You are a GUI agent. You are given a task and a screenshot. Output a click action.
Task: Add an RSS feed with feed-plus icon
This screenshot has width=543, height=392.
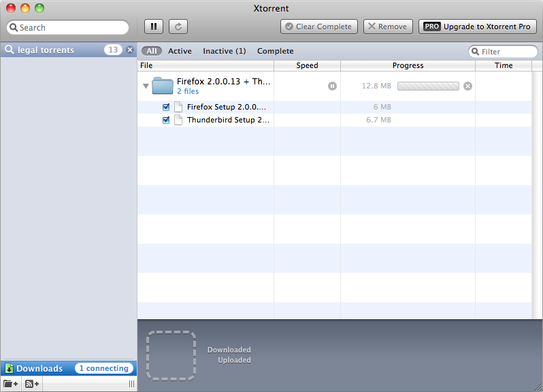[x=32, y=384]
